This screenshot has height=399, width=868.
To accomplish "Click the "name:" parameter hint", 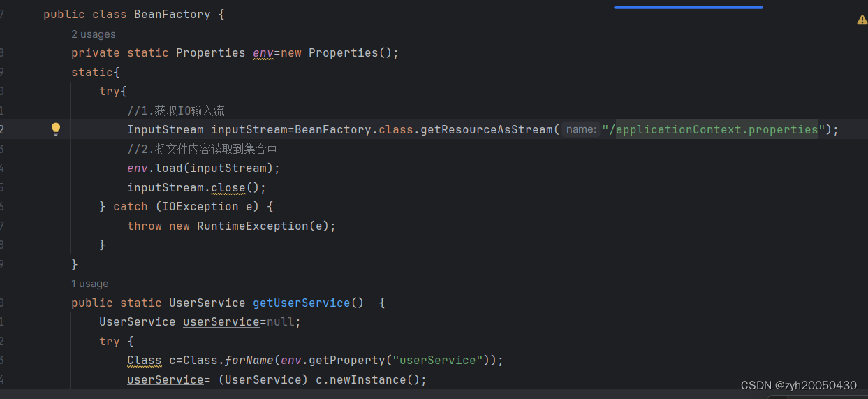I will tap(581, 129).
